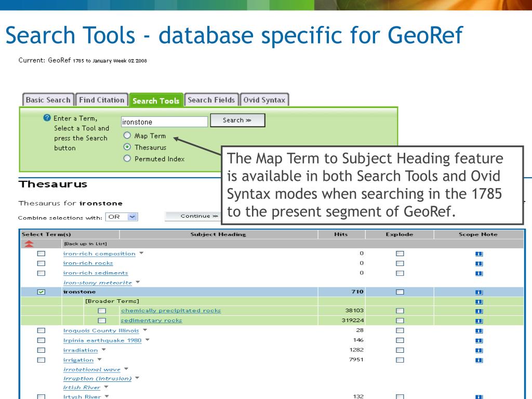532x399 pixels.
Task: Expand arrow beside Irpinia earthquake 1980
Action: click(148, 339)
